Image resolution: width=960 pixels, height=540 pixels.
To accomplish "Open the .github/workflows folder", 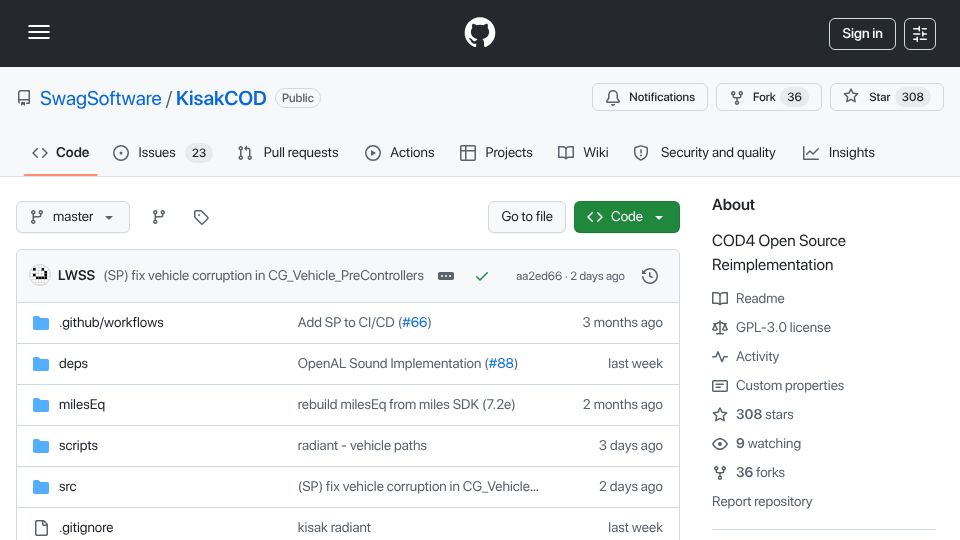I will [x=111, y=323].
